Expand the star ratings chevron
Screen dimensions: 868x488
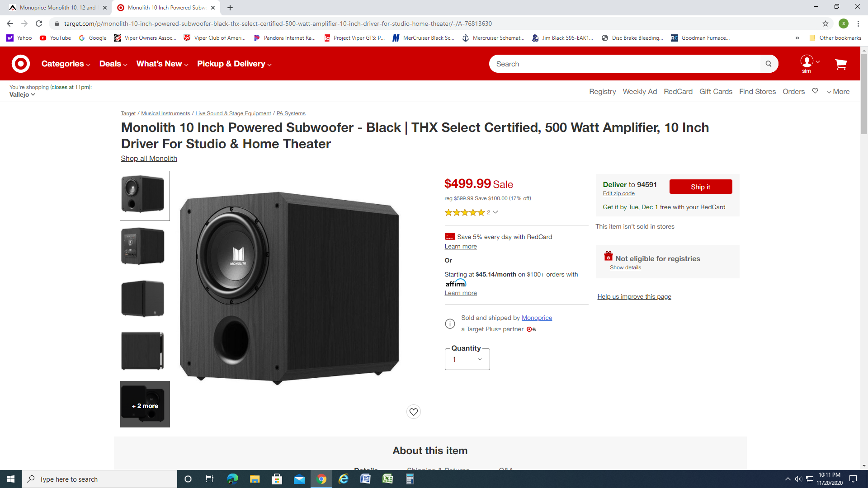pyautogui.click(x=495, y=212)
